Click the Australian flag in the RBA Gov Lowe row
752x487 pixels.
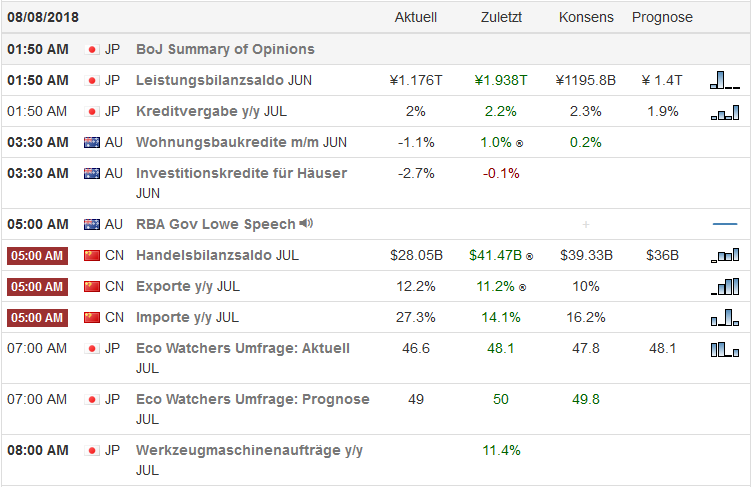pos(93,224)
